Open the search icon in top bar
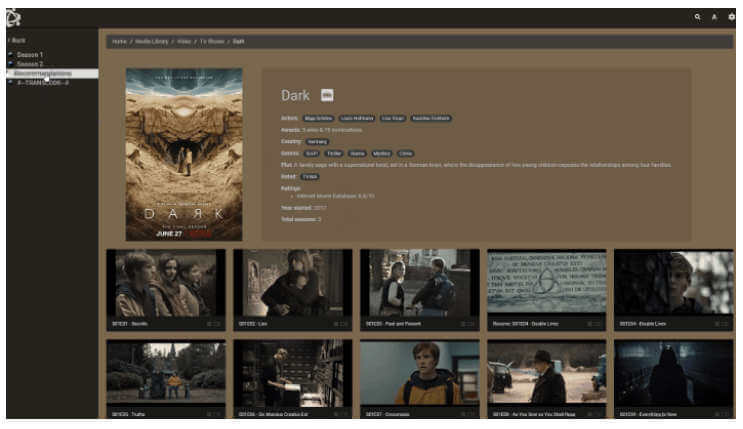743x429 pixels. pyautogui.click(x=698, y=17)
